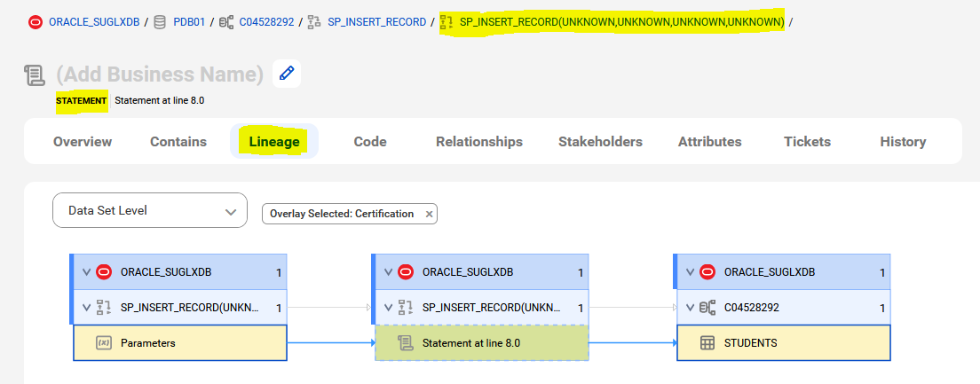This screenshot has height=384, width=980.
Task: Collapse the C04528292 lineage node
Action: 690,307
